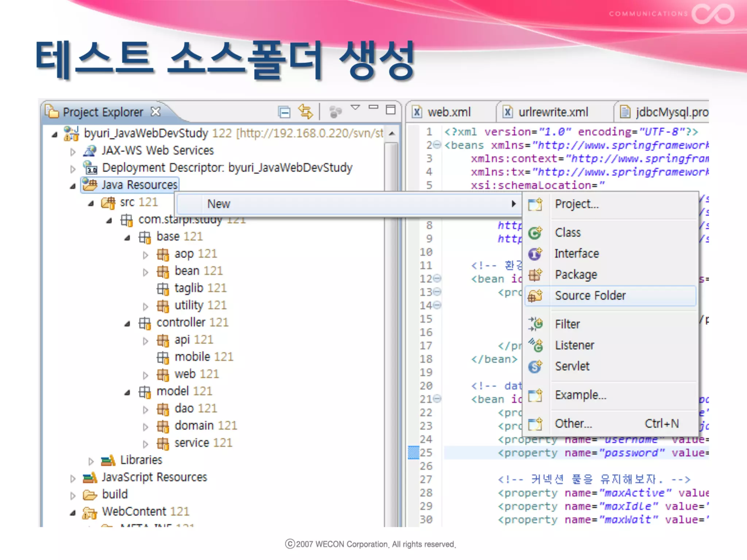Switch to the web.xml editor tab
The image size is (747, 560).
449,112
